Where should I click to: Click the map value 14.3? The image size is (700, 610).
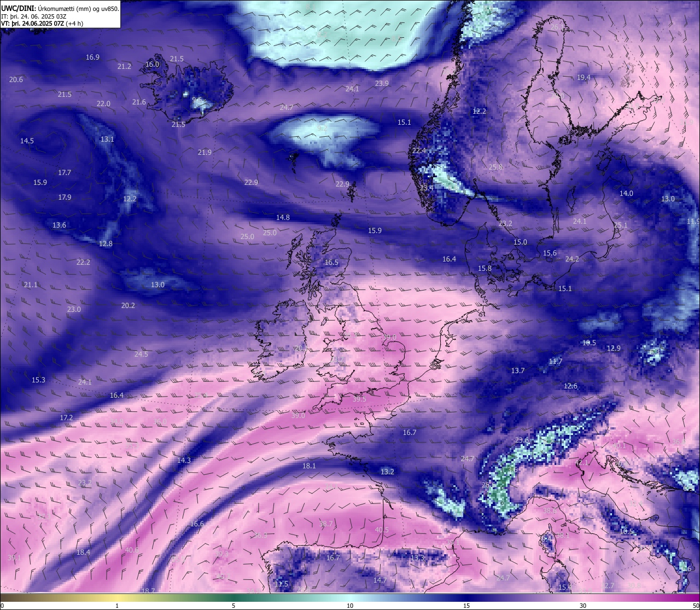pyautogui.click(x=184, y=461)
